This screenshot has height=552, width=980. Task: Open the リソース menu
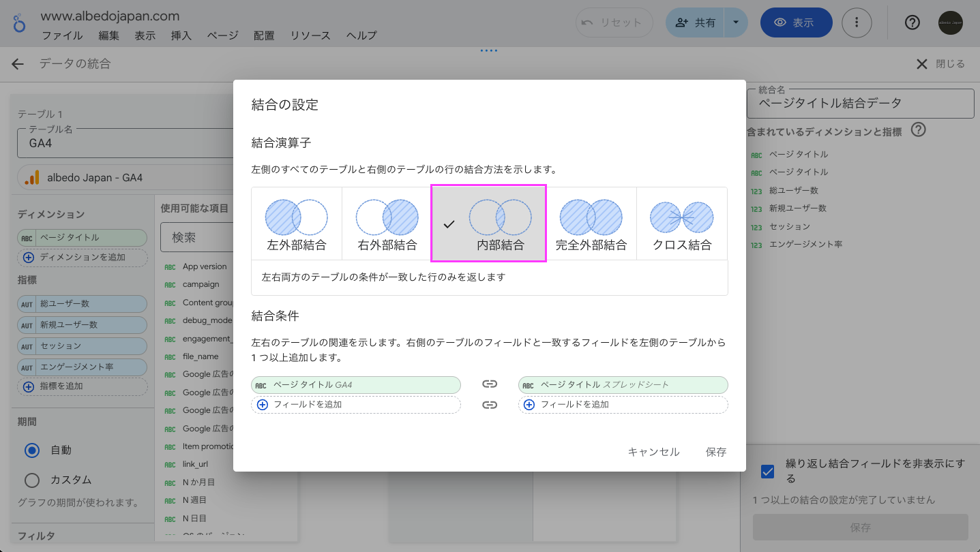310,36
